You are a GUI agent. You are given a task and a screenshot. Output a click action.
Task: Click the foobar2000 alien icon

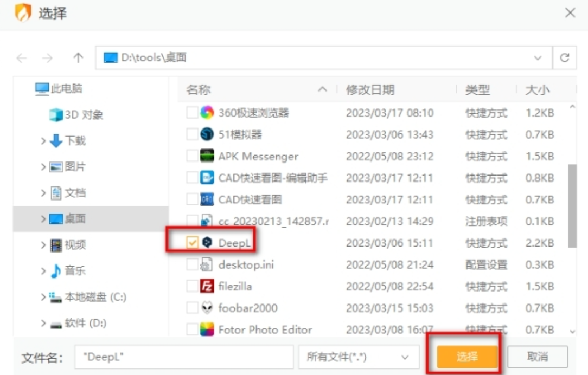[207, 308]
